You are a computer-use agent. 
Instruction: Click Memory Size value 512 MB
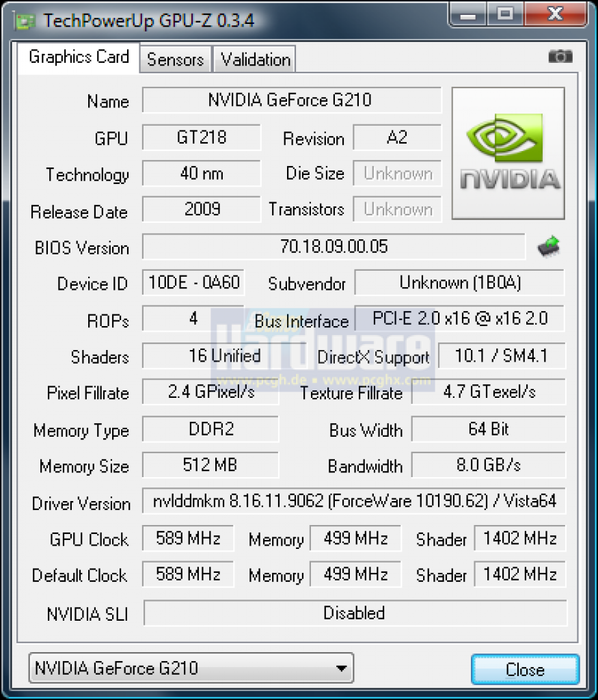[x=210, y=465]
